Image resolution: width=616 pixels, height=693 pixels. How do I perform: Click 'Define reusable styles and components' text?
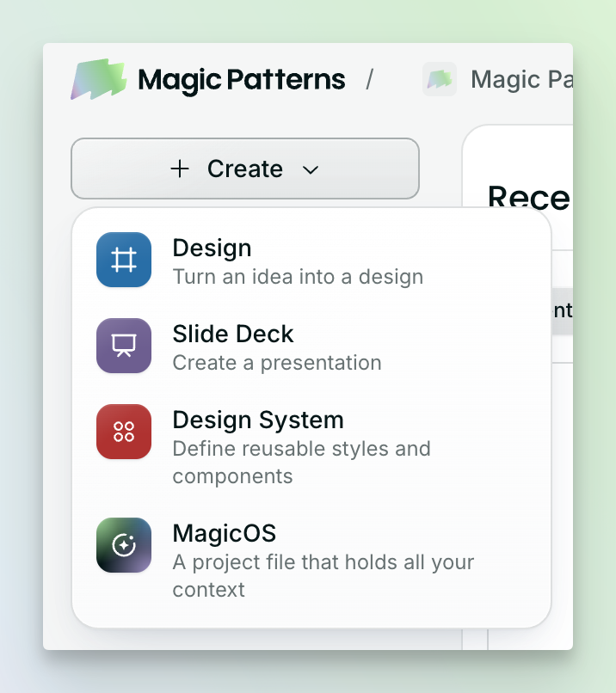(x=302, y=463)
